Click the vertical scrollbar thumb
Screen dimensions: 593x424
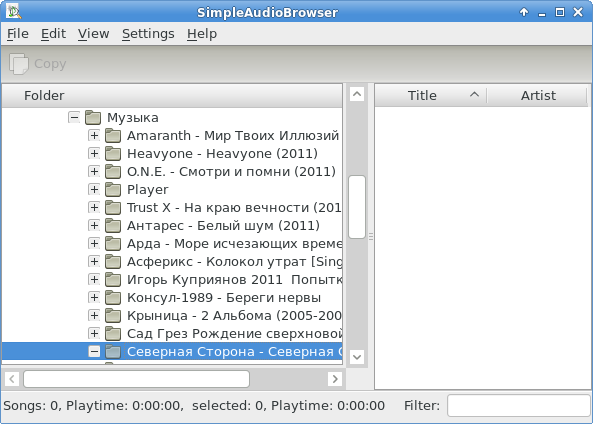point(357,207)
